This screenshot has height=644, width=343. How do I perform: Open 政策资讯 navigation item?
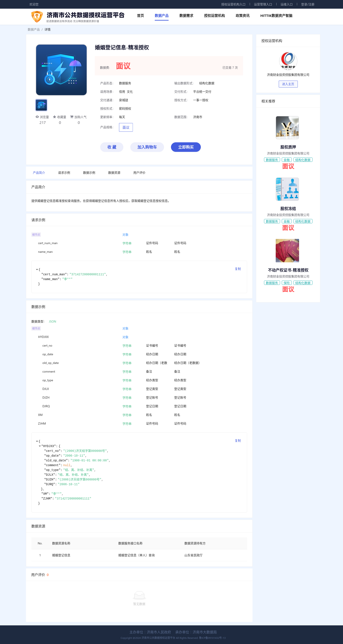[243, 16]
